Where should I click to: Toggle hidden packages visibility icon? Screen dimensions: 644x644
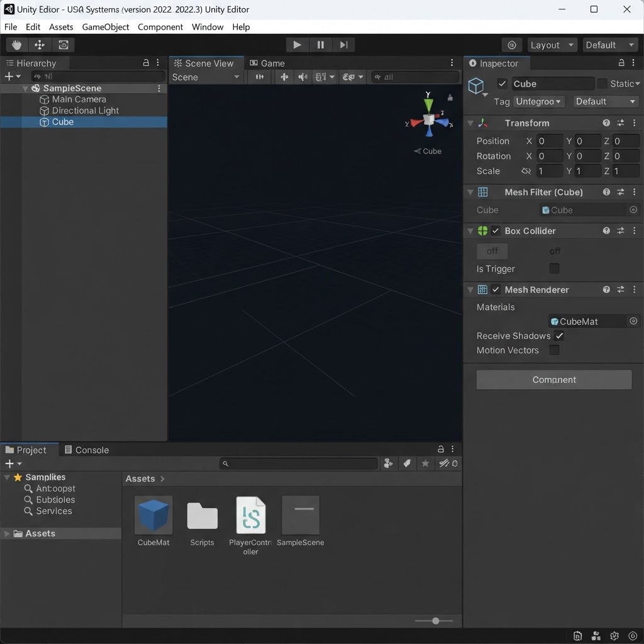(448, 464)
